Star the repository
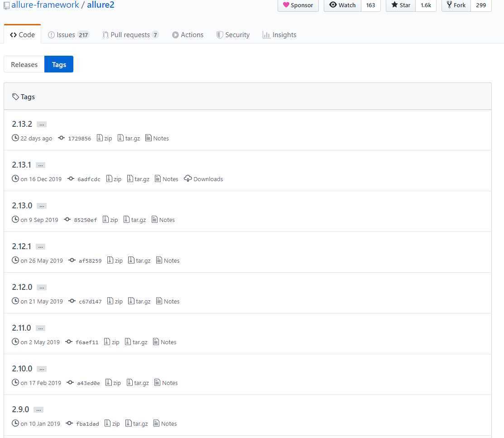This screenshot has width=504, height=438. click(400, 5)
